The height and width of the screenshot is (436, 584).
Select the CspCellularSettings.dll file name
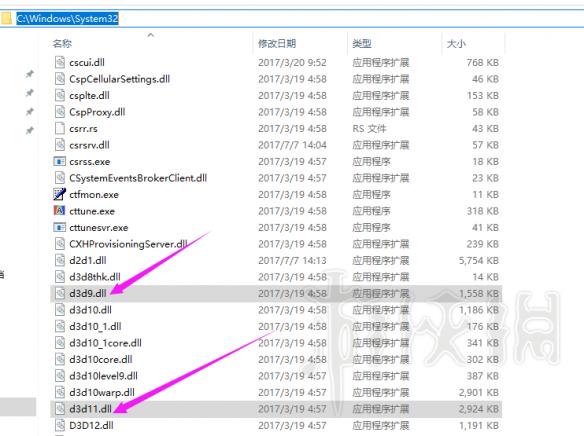tap(120, 79)
